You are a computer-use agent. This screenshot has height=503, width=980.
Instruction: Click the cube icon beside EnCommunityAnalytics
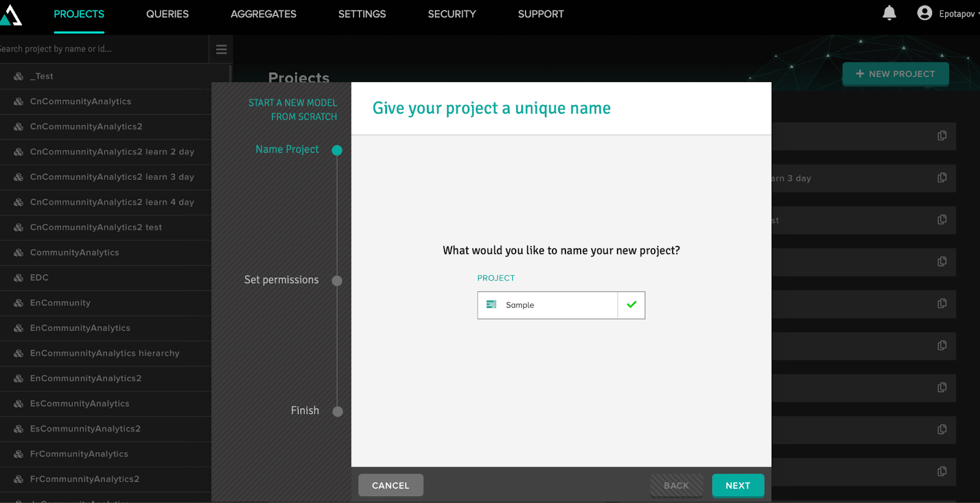click(x=19, y=328)
